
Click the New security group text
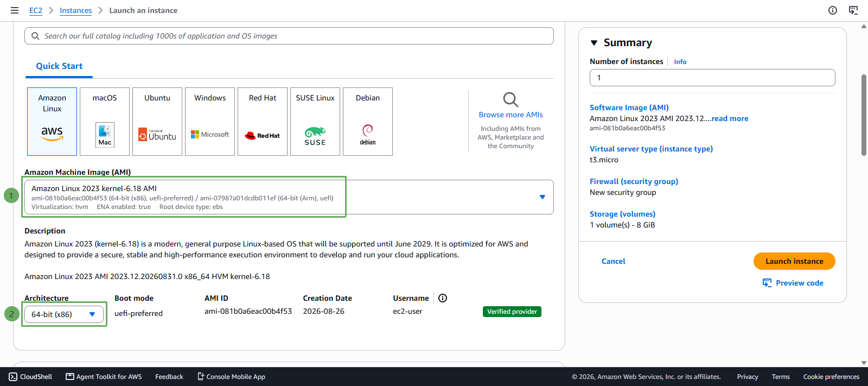623,192
